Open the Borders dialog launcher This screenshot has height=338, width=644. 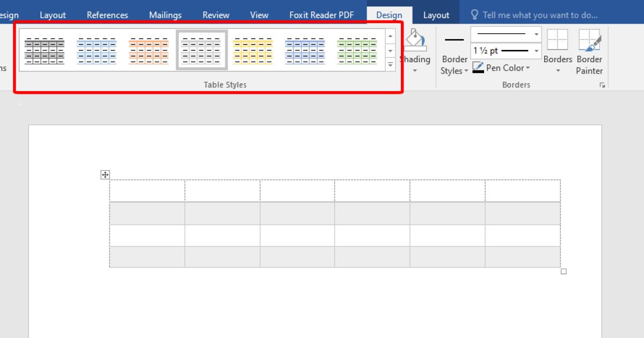pos(603,85)
